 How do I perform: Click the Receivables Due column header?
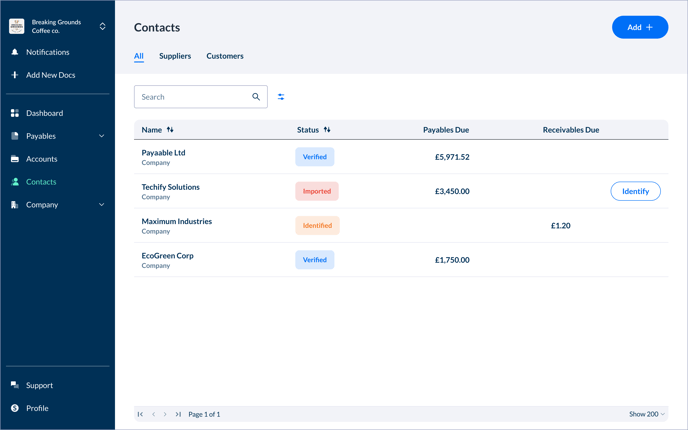[x=570, y=130]
